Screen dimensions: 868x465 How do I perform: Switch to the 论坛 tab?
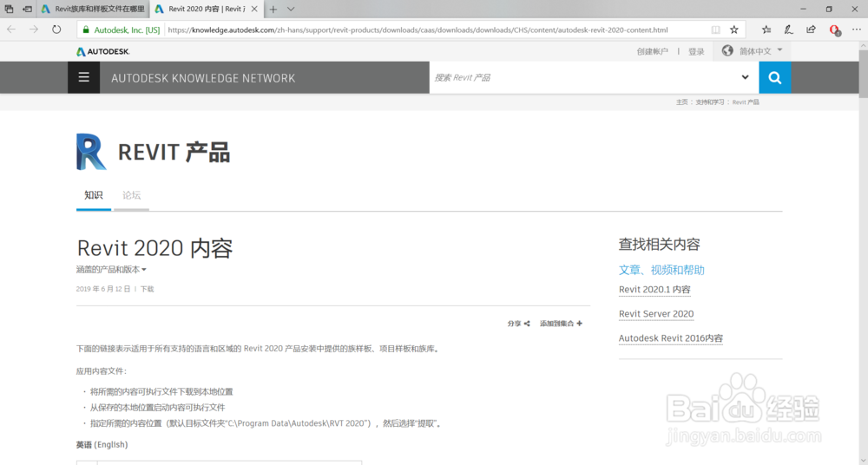pos(132,195)
